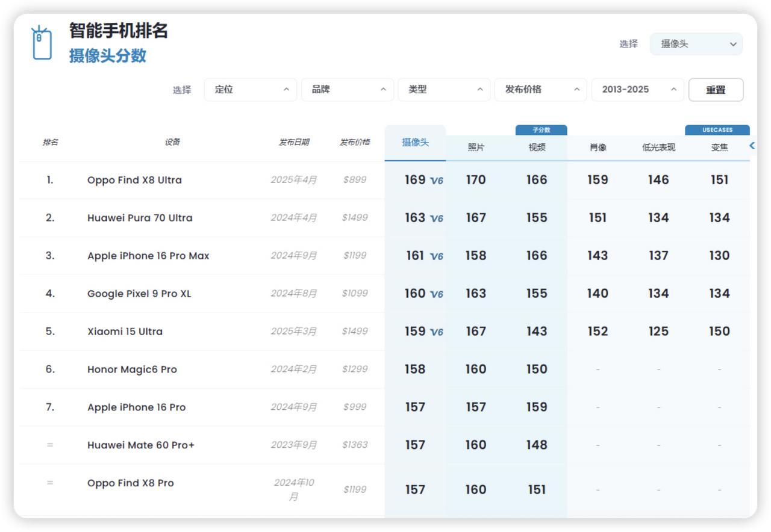Select the 摄像头 score column tab
The image size is (771, 532).
(416, 143)
